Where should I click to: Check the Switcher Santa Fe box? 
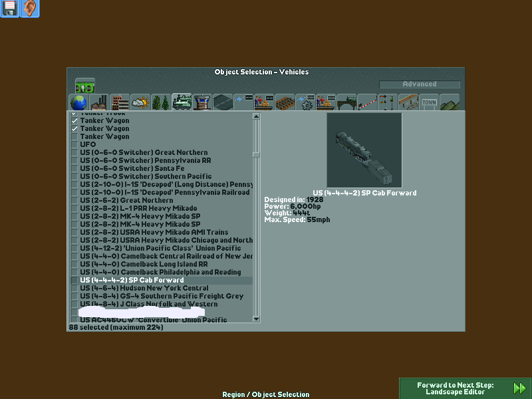(74, 169)
